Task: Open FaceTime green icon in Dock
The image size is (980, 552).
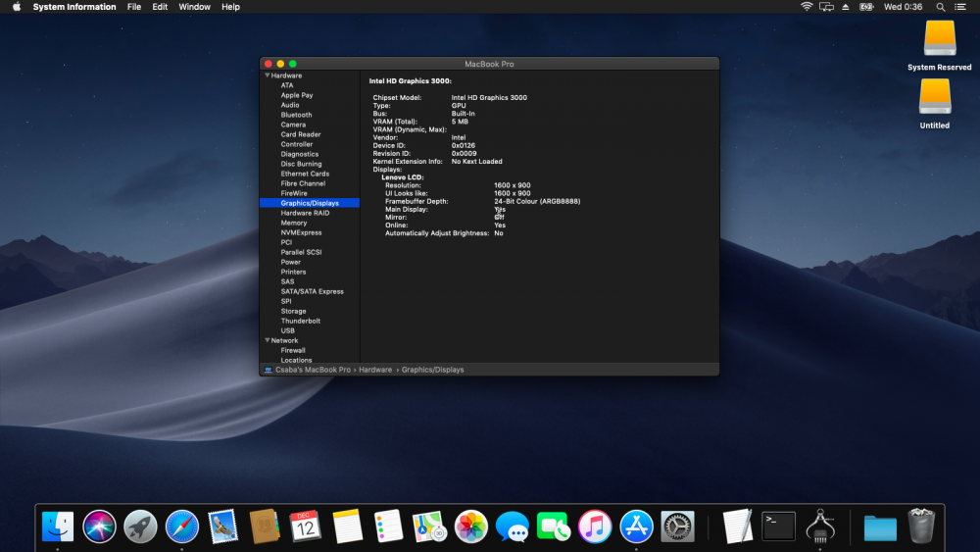Action: [x=553, y=527]
